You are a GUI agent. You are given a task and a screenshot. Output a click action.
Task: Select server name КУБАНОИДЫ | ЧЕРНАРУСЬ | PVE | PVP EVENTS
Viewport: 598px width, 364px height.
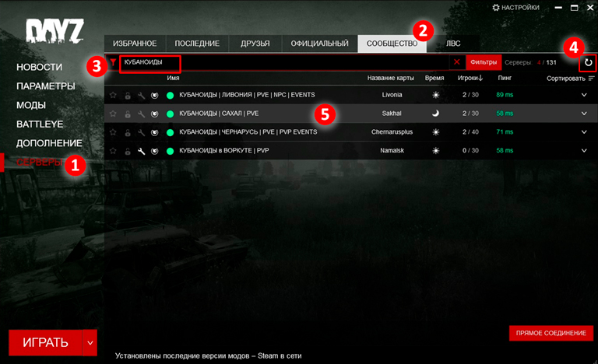point(248,132)
